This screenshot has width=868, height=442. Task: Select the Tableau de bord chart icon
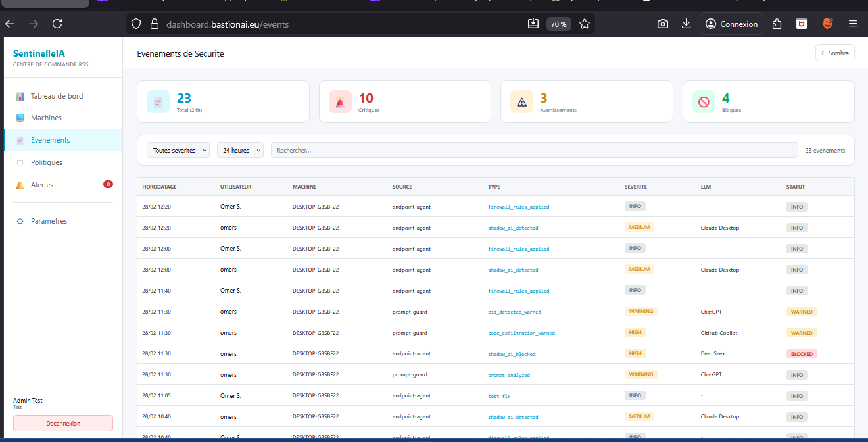21,95
